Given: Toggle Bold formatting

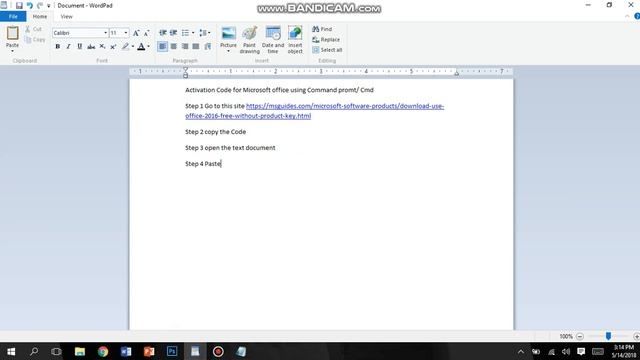Looking at the screenshot, I should pos(58,47).
